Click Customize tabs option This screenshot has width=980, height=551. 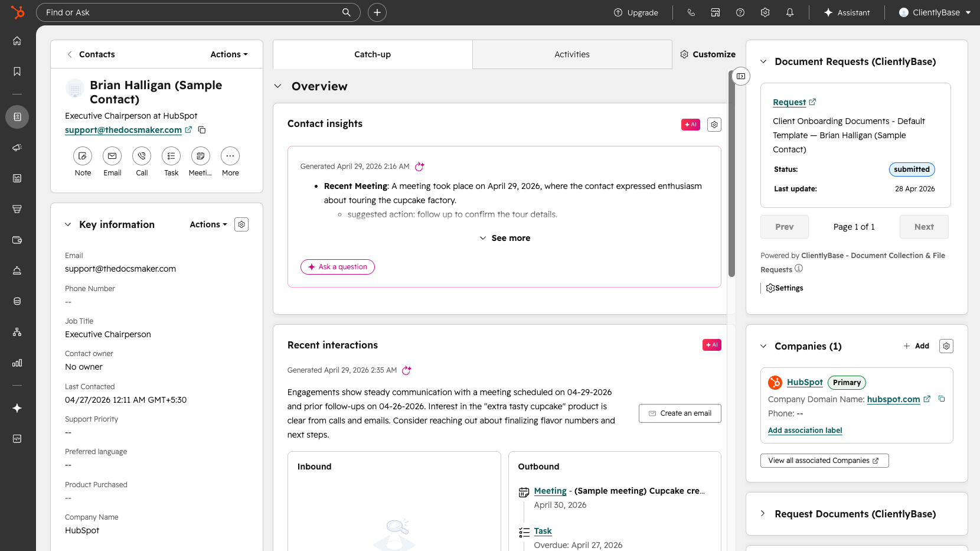(x=708, y=54)
